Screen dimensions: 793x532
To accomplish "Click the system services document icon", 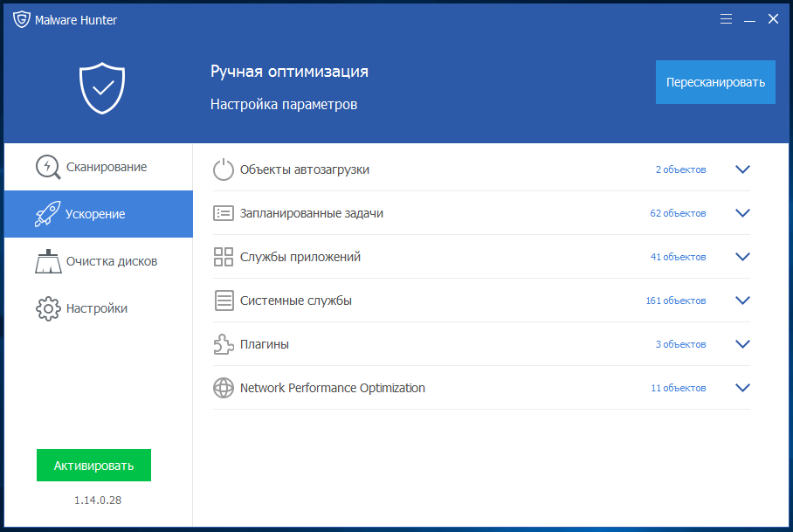I will point(224,301).
